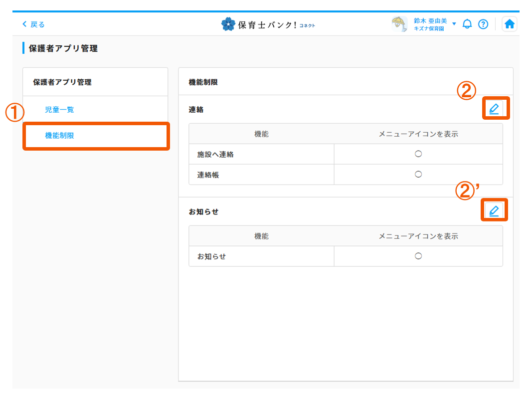Go to home using the house icon
The width and height of the screenshot is (532, 399).
coord(509,24)
